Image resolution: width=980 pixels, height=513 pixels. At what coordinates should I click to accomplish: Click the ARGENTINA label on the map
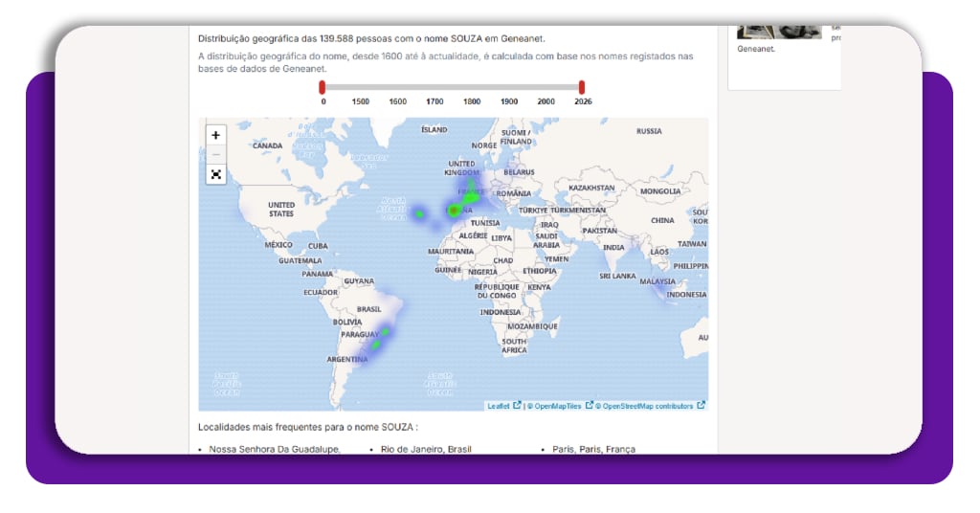pyautogui.click(x=346, y=359)
